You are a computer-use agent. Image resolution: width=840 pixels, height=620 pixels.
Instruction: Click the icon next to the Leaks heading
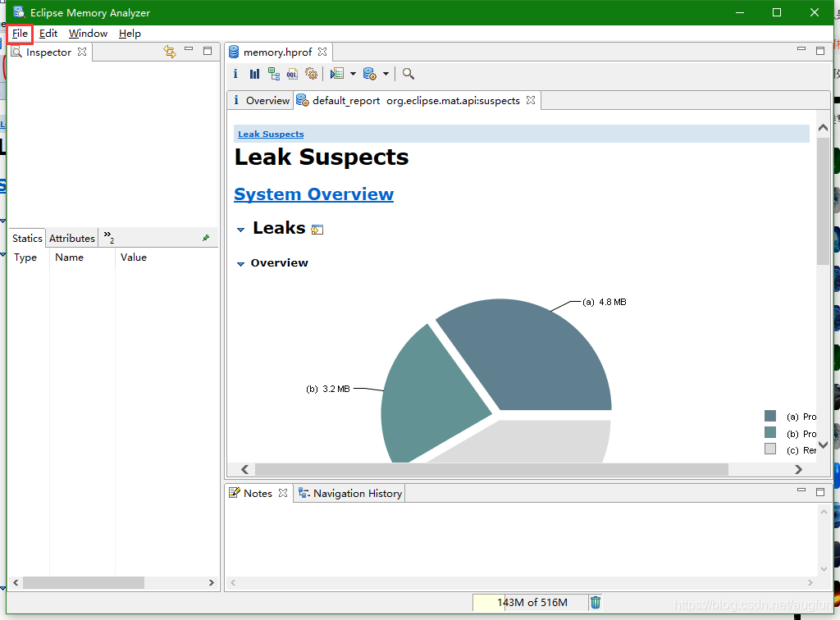coord(317,230)
